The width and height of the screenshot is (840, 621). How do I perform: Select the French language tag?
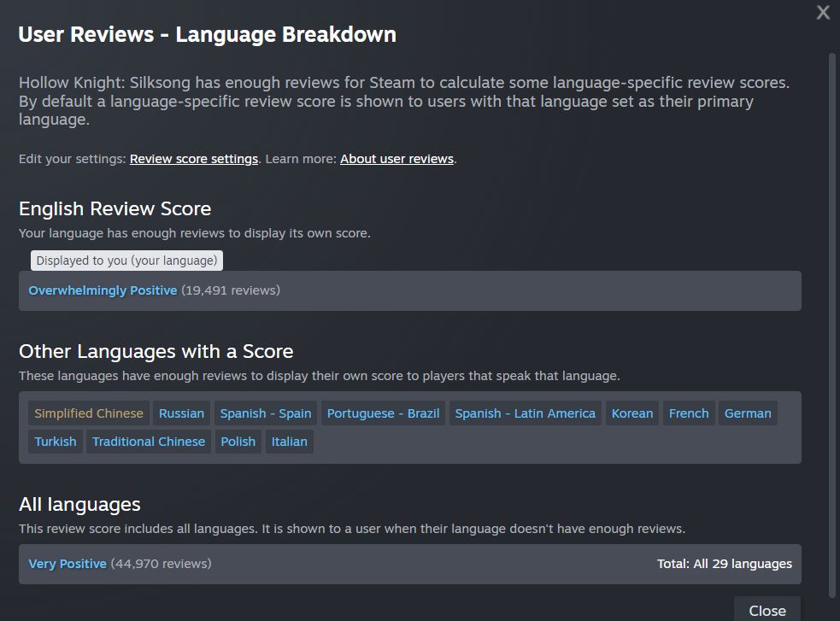pyautogui.click(x=689, y=413)
